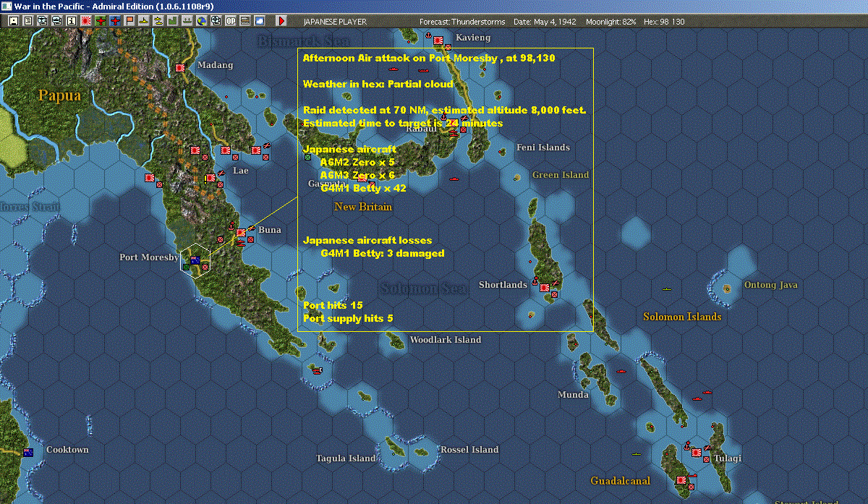Open the information screen icon
The height and width of the screenshot is (504, 868).
click(x=72, y=21)
